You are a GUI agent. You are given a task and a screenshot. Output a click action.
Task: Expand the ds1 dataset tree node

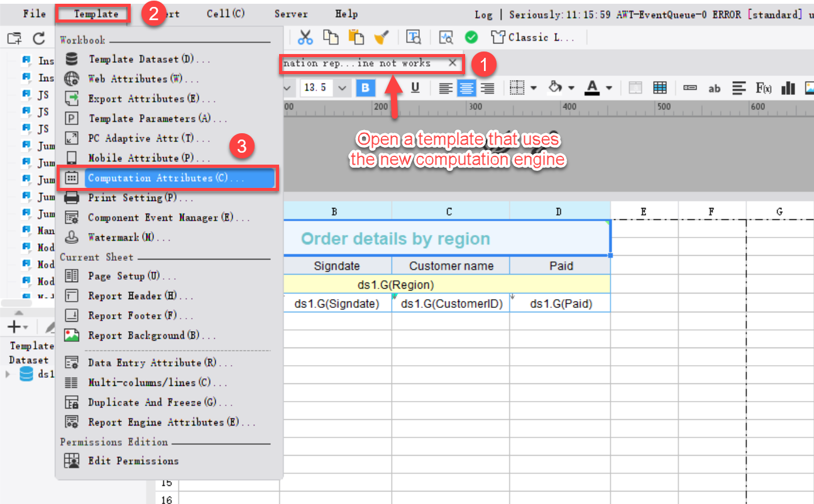coord(8,375)
